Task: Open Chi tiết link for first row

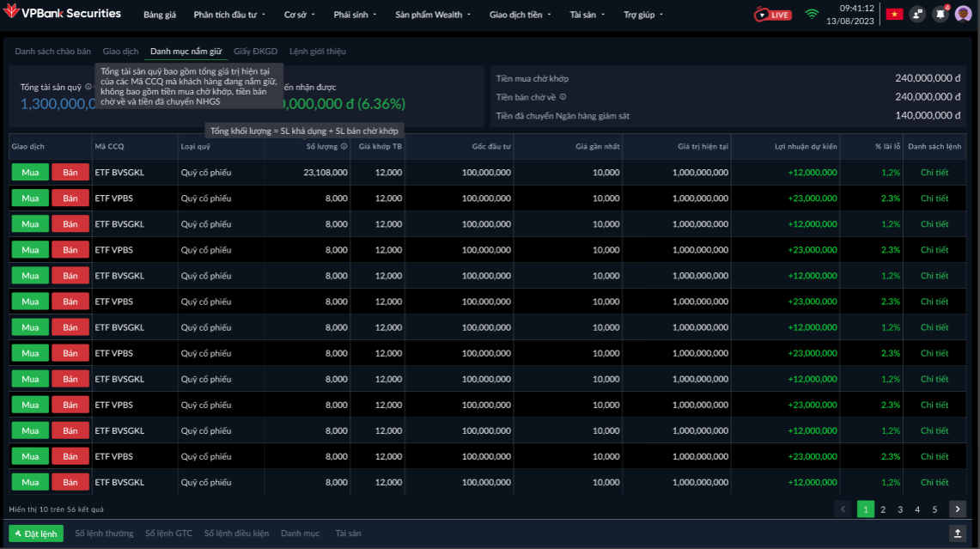Action: pyautogui.click(x=934, y=173)
